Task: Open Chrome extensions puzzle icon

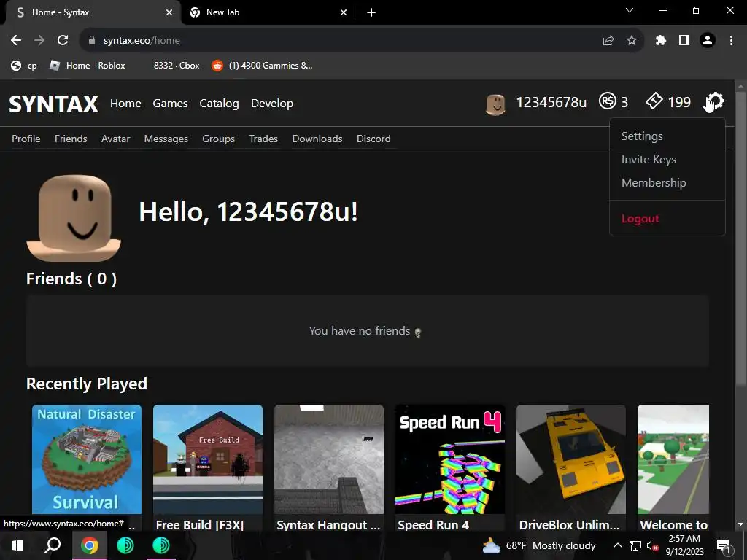Action: 661,41
